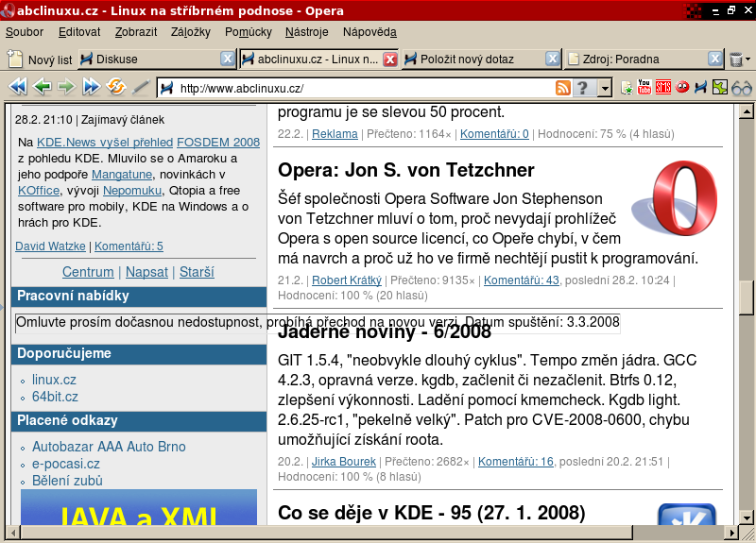Click the Nový list new tab button
This screenshot has width=756, height=543.
[x=40, y=59]
